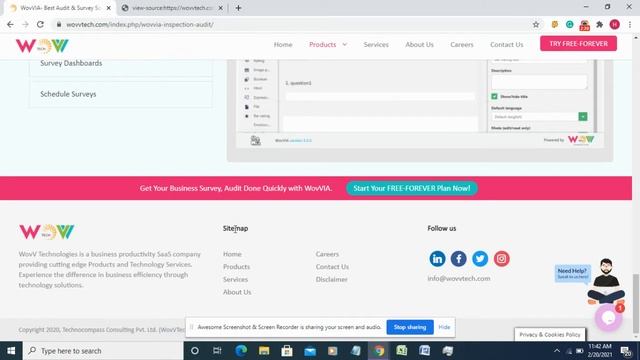The width and height of the screenshot is (640, 360).
Task: Open the Chrome extensions puzzle icon
Action: [x=600, y=24]
